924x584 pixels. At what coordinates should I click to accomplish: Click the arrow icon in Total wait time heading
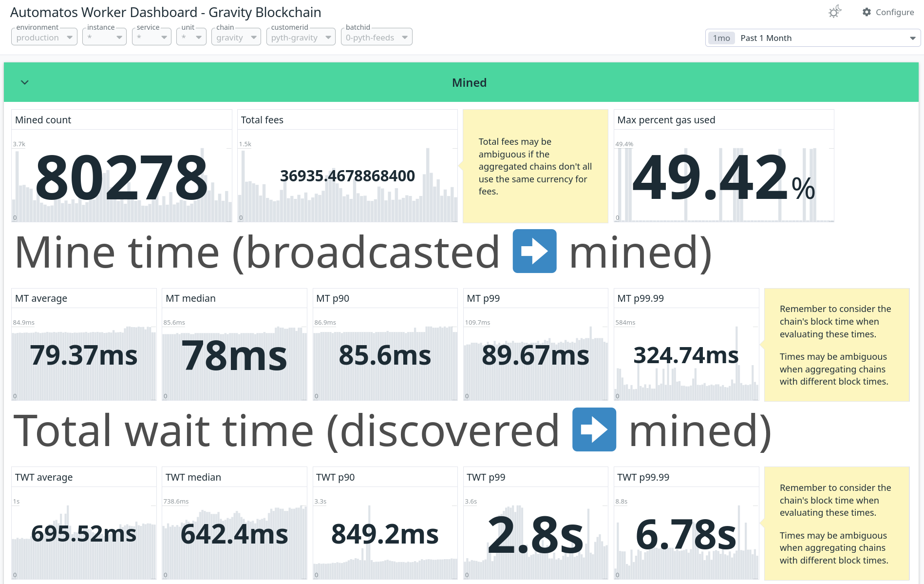click(594, 429)
